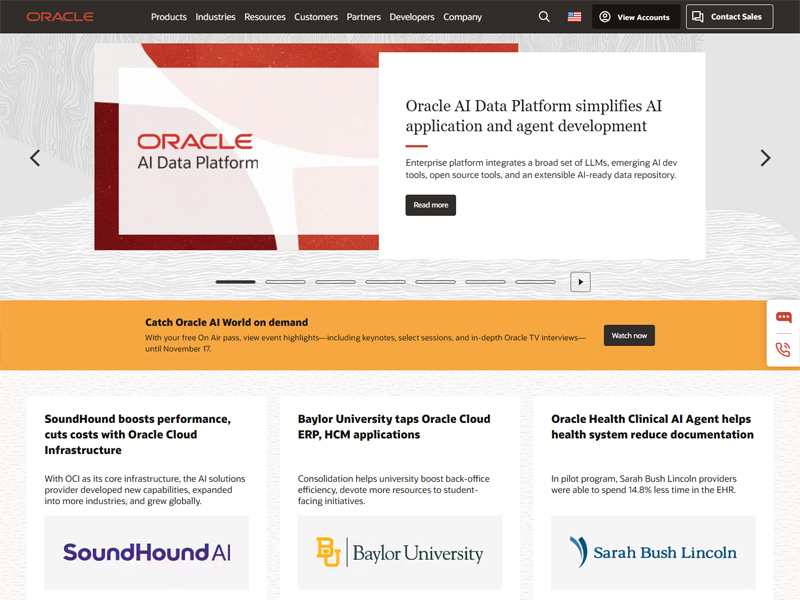Viewport: 800px width, 600px height.
Task: Expand the Resources menu
Action: [264, 17]
